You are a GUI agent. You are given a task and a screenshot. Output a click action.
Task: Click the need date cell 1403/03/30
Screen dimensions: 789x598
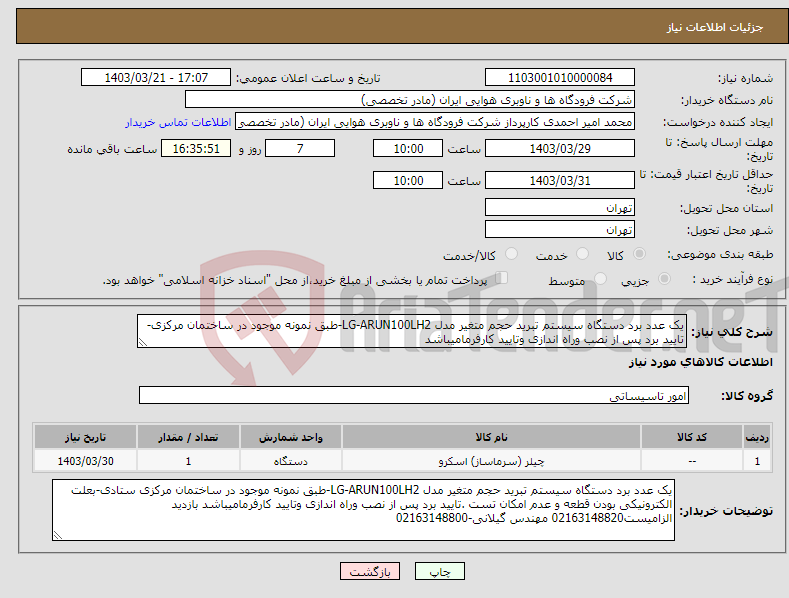pos(85,461)
